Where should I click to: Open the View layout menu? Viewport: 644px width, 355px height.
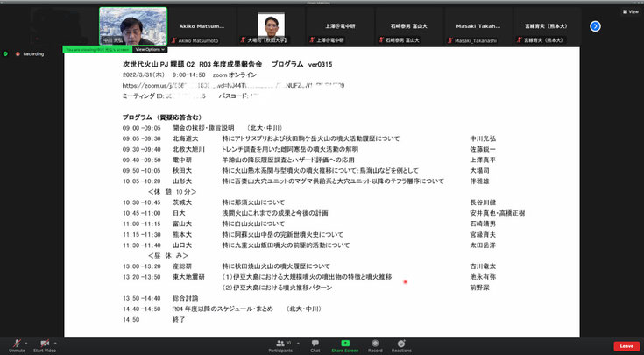point(631,12)
